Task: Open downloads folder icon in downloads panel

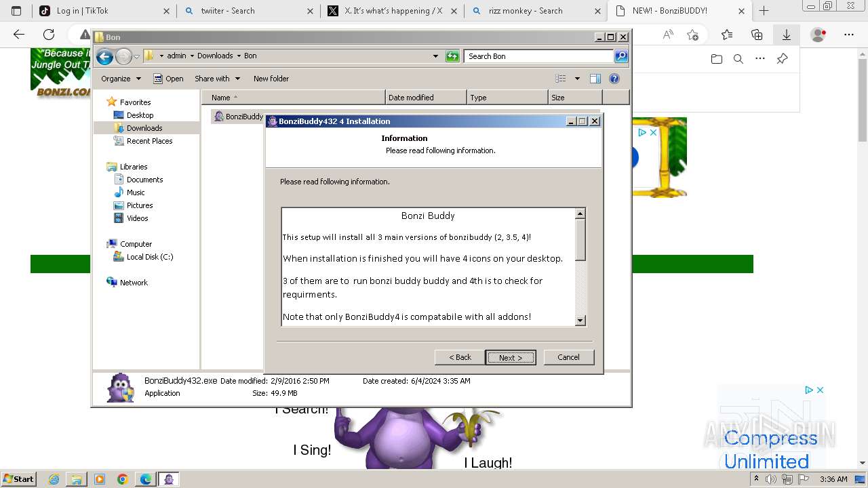Action: [717, 59]
